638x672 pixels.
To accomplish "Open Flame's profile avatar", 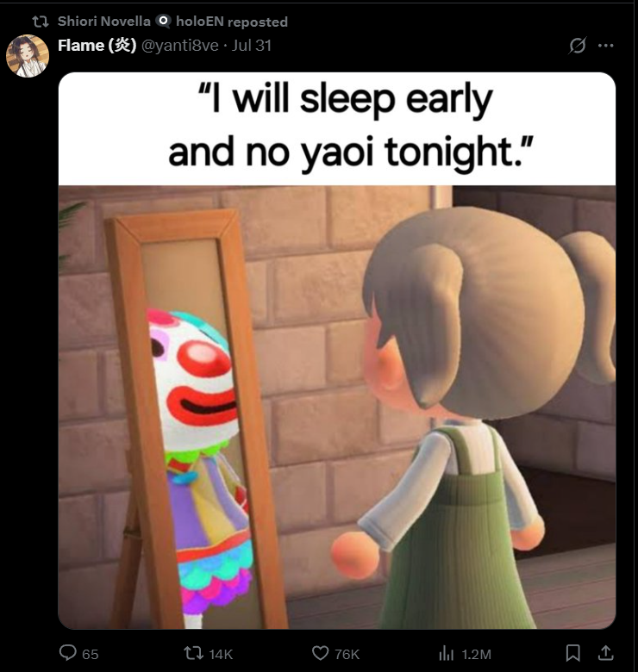I will click(28, 56).
